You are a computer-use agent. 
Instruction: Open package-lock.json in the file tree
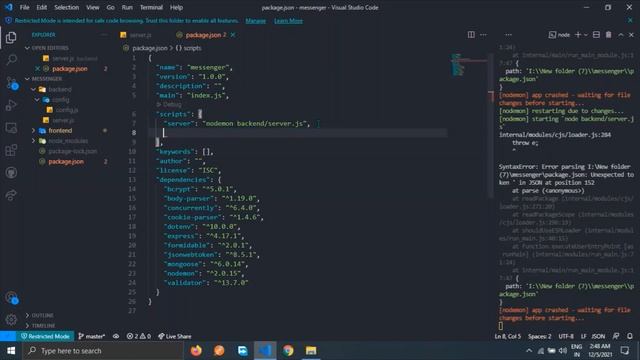click(73, 151)
